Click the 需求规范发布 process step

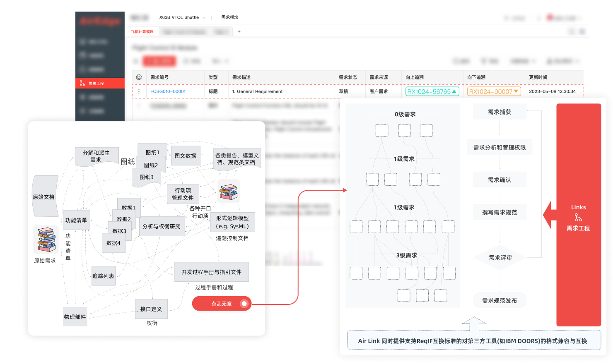[500, 301]
